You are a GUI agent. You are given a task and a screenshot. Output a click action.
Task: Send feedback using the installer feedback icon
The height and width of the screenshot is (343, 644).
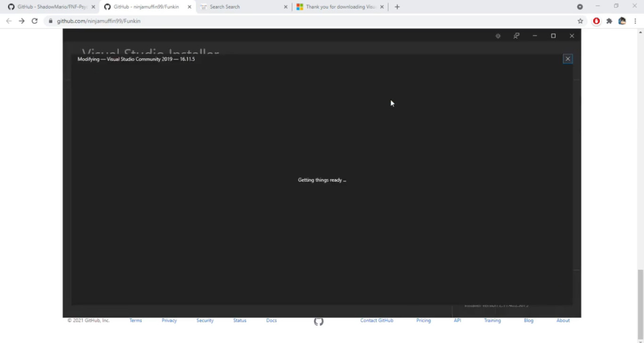coord(516,35)
